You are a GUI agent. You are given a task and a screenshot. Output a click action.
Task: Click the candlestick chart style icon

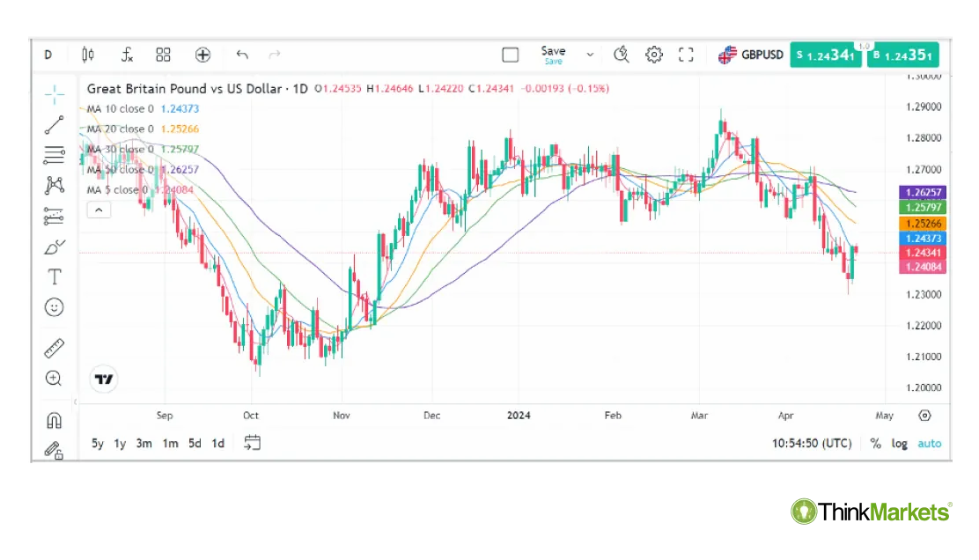[87, 55]
